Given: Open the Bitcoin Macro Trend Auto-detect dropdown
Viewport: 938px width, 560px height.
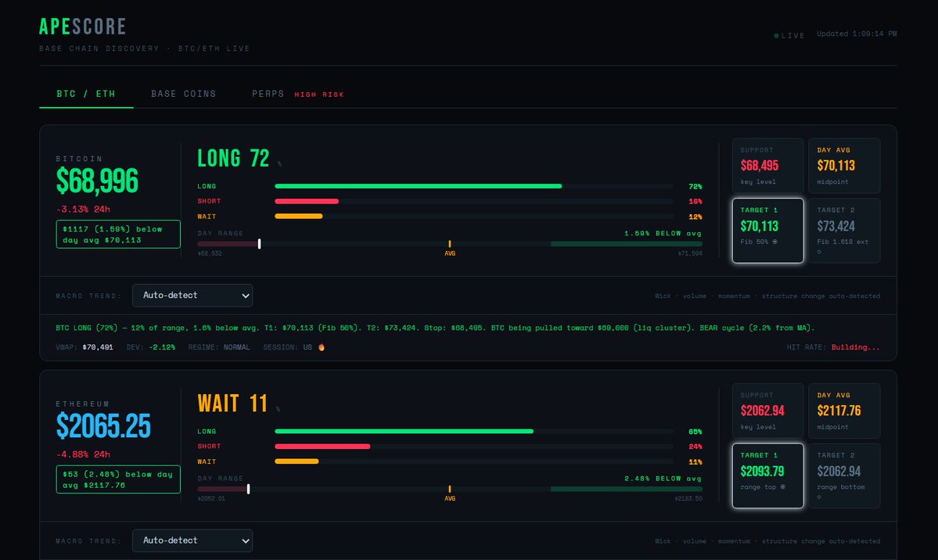Looking at the screenshot, I should coord(192,296).
